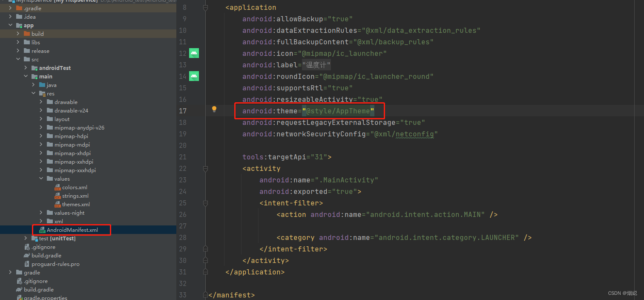Click the gradle.properties file icon
The height and width of the screenshot is (300, 644).
tap(19, 297)
